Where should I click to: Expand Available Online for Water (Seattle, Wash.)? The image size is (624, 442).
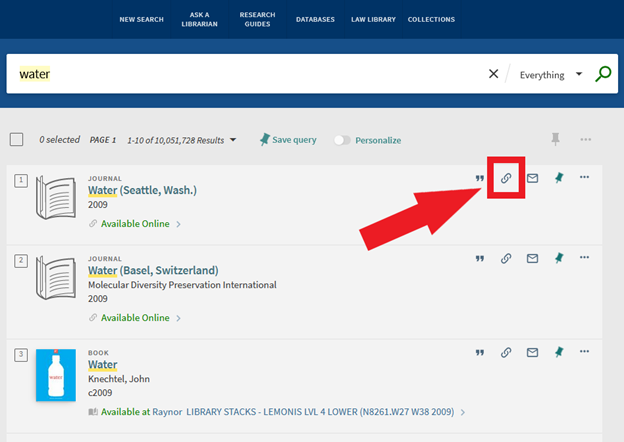(135, 224)
